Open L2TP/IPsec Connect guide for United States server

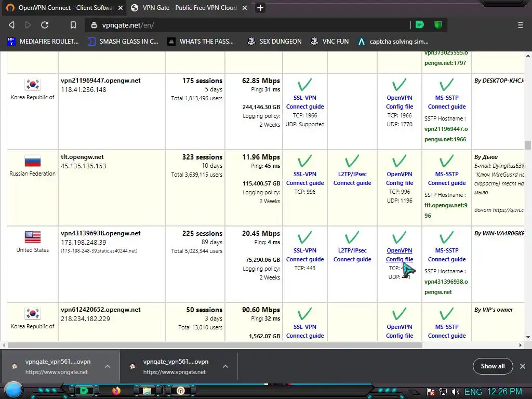click(352, 255)
